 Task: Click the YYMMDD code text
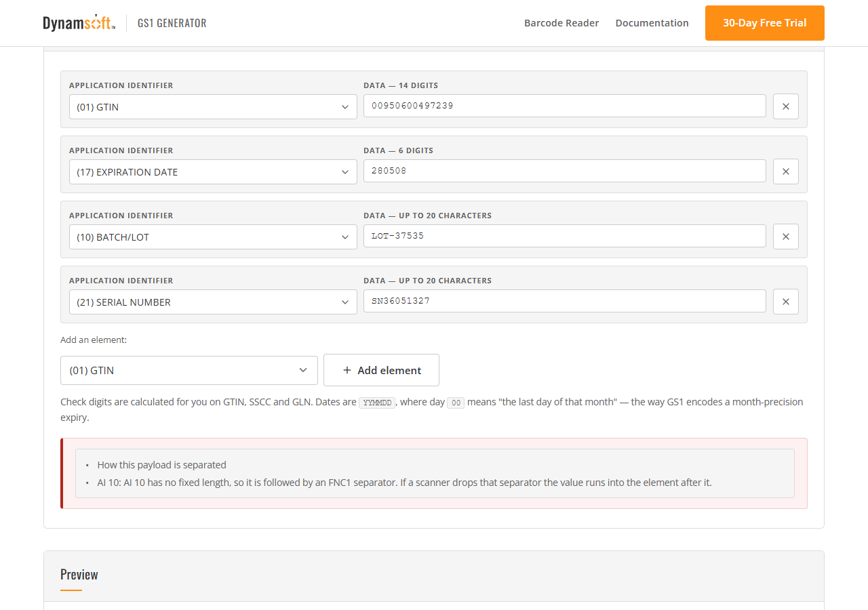[x=377, y=403]
